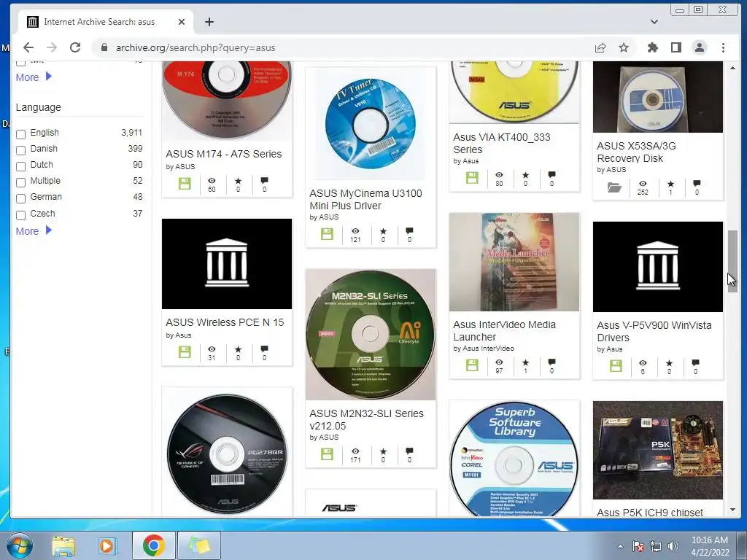
Task: Reload the archive.org page
Action: [x=75, y=47]
